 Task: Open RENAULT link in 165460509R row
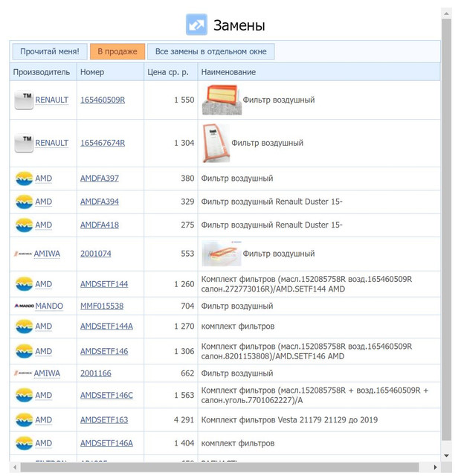[x=51, y=100]
